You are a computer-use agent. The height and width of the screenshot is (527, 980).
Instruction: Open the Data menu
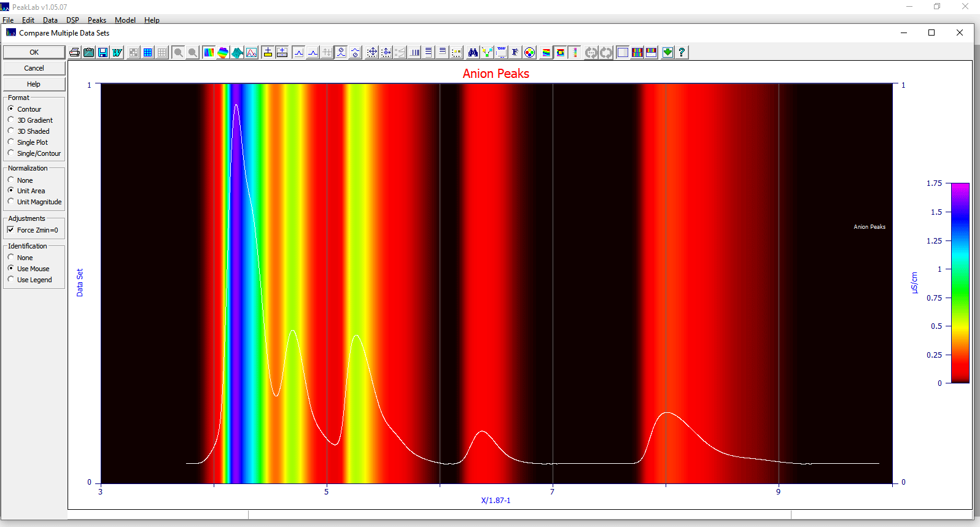(x=50, y=20)
